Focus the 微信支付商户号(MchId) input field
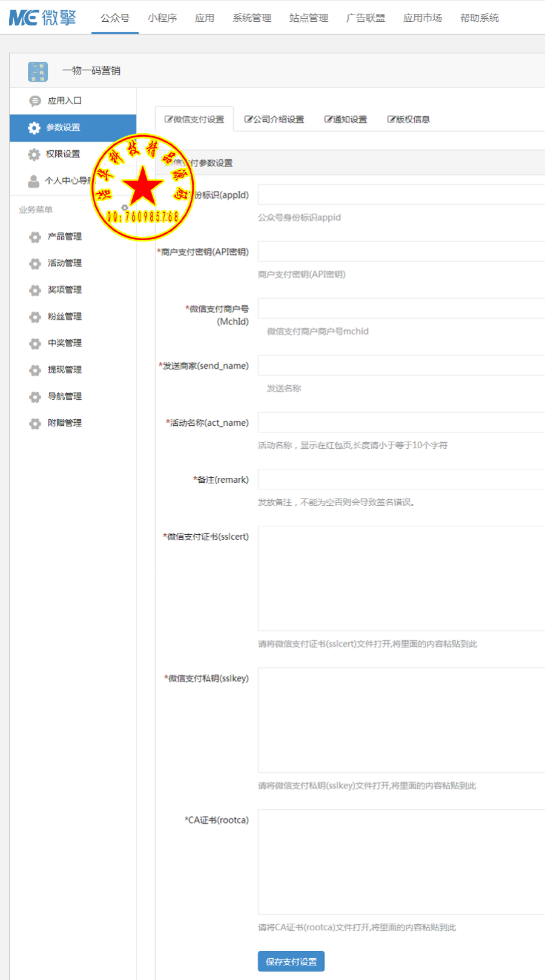 click(x=401, y=308)
